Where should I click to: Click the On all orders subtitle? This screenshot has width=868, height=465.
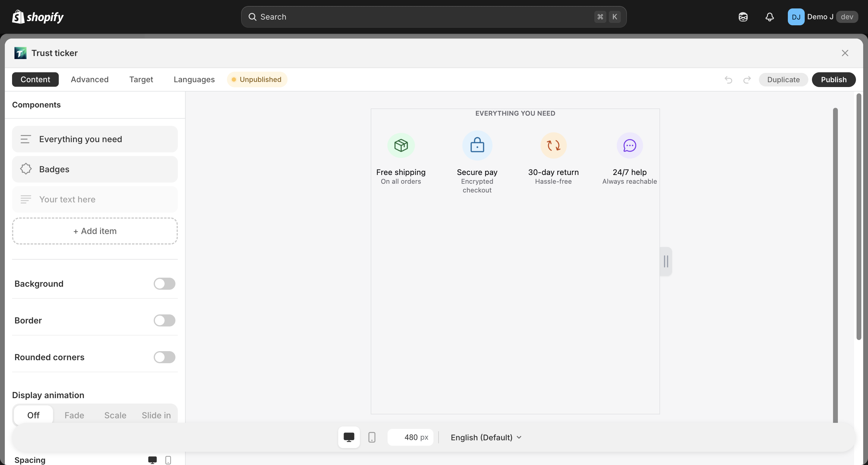click(401, 182)
